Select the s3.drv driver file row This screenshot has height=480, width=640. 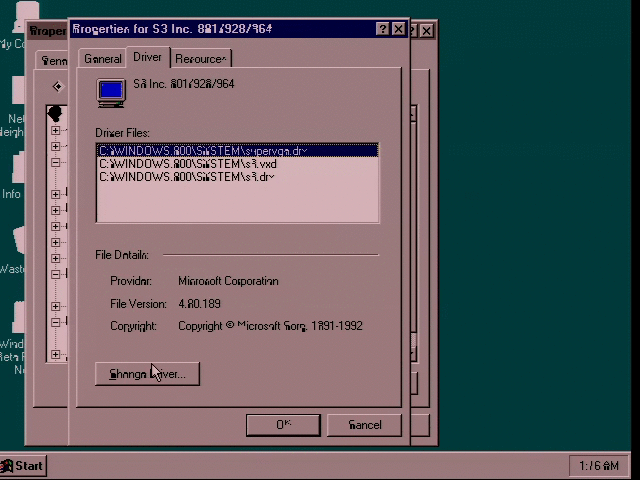point(238,177)
